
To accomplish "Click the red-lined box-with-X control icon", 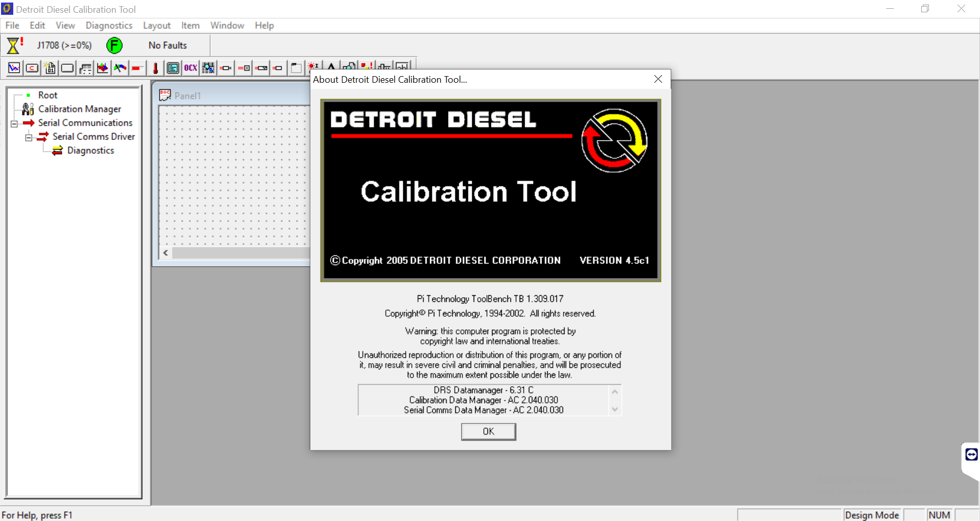I will tap(243, 67).
